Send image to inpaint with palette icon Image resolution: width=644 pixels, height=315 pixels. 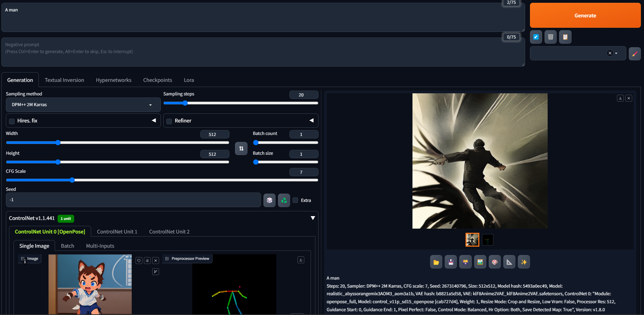pyautogui.click(x=495, y=262)
